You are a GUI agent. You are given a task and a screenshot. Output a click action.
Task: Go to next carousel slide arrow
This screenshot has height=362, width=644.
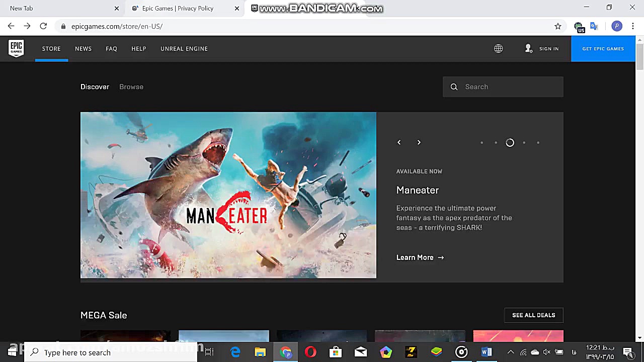point(419,142)
